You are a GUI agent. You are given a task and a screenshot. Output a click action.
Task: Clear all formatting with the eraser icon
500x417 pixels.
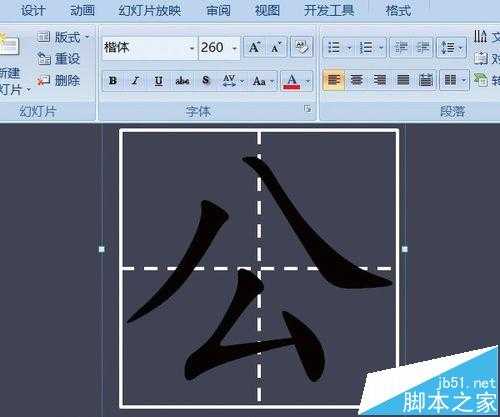[x=302, y=48]
